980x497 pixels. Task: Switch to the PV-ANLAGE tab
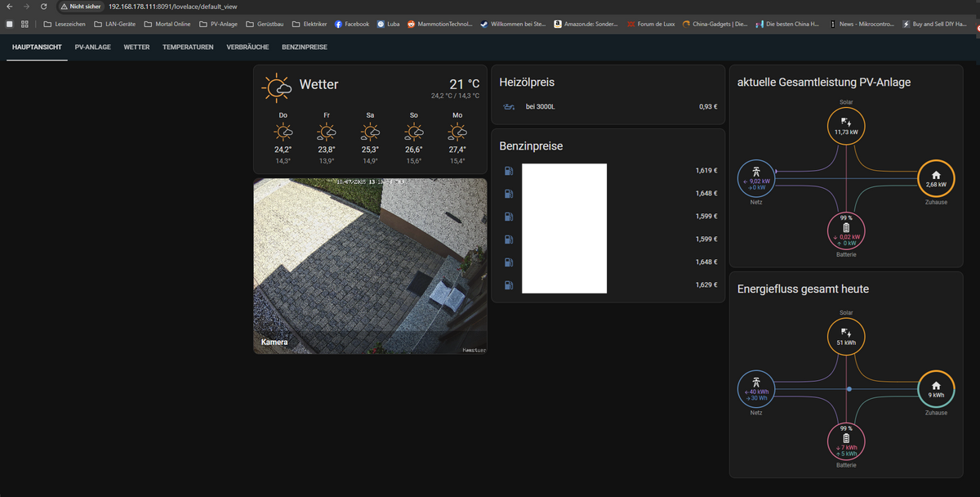(92, 47)
